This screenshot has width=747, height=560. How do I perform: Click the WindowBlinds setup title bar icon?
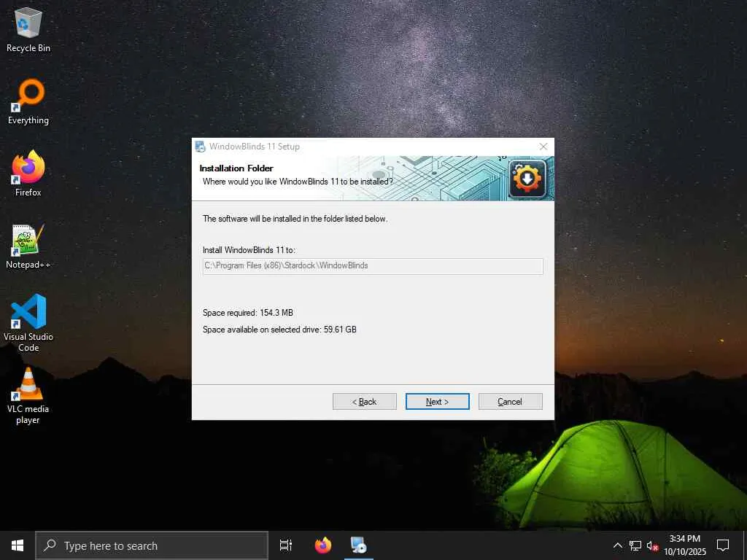201,147
